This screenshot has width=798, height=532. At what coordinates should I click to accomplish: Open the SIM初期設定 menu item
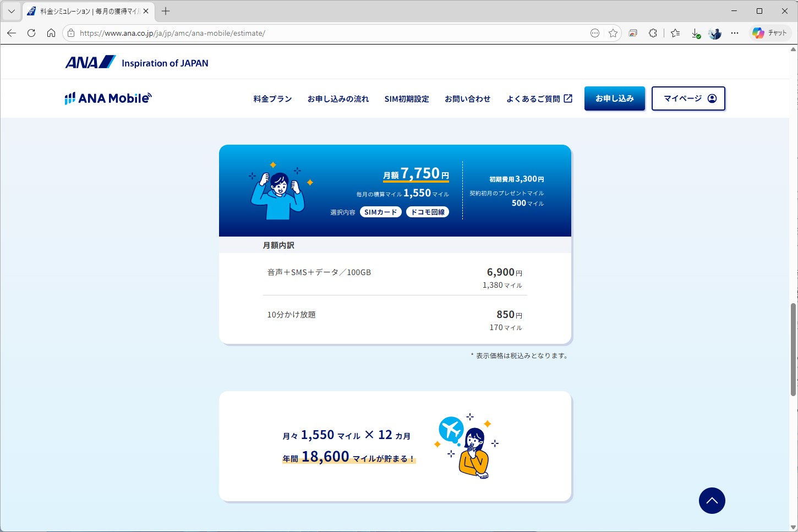click(x=407, y=99)
